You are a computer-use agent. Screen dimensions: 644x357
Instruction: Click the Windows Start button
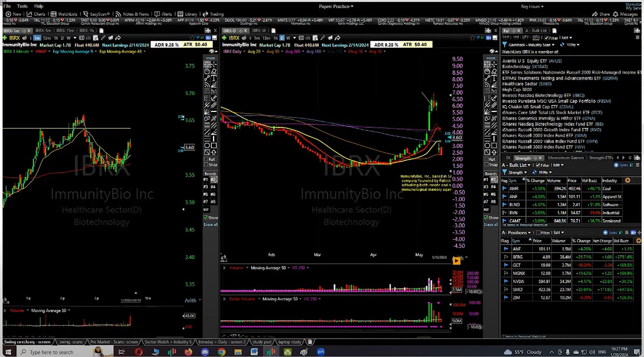tap(8, 352)
